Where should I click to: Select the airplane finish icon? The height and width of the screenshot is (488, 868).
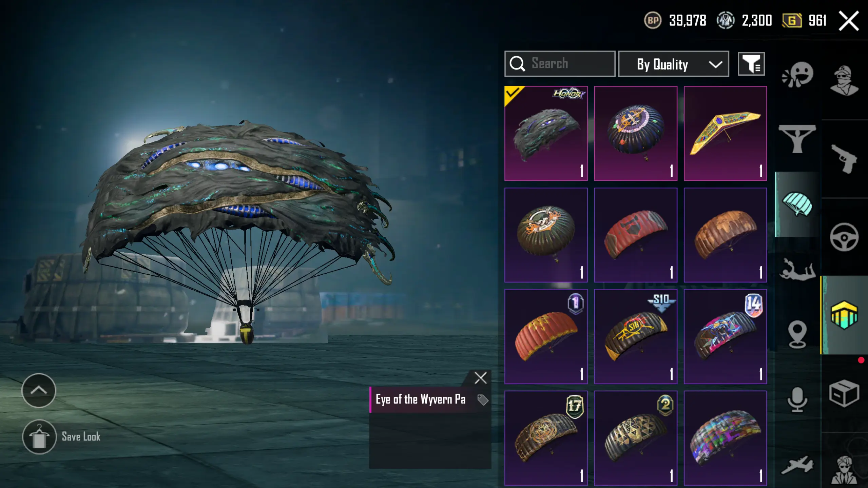point(797,465)
